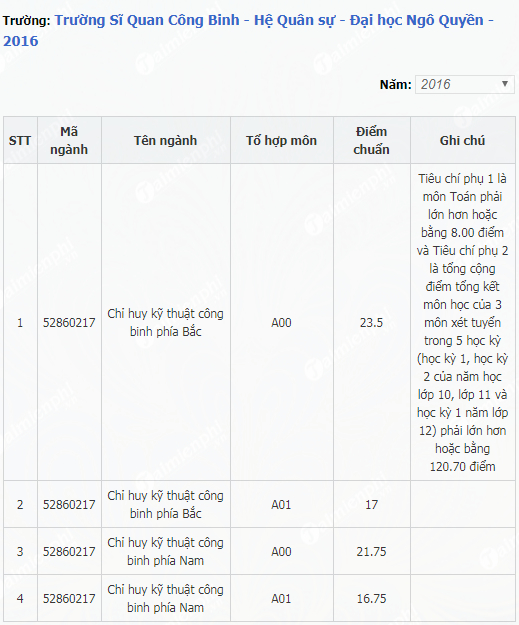Click the 2016 link in the heading
Image resolution: width=519 pixels, height=625 pixels.
[21, 41]
